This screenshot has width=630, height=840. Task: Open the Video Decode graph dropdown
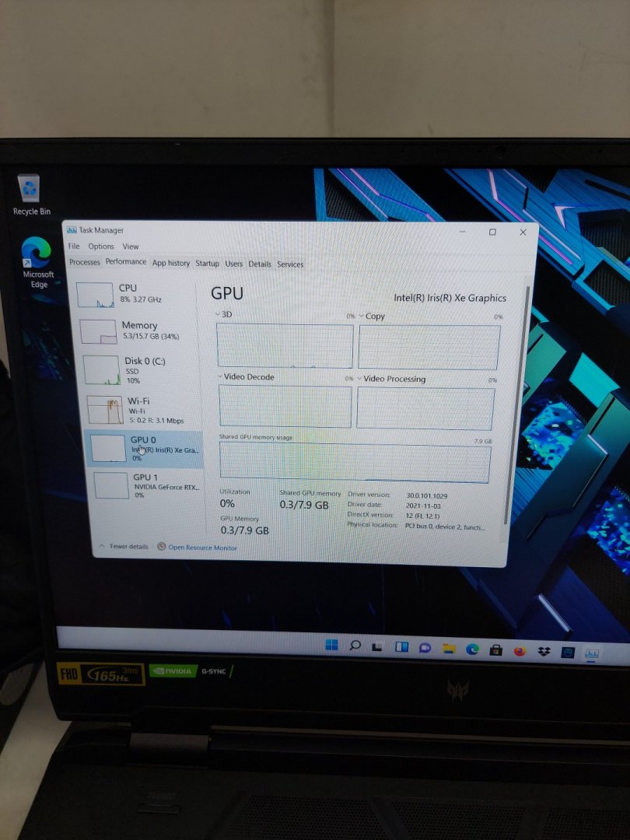[220, 376]
